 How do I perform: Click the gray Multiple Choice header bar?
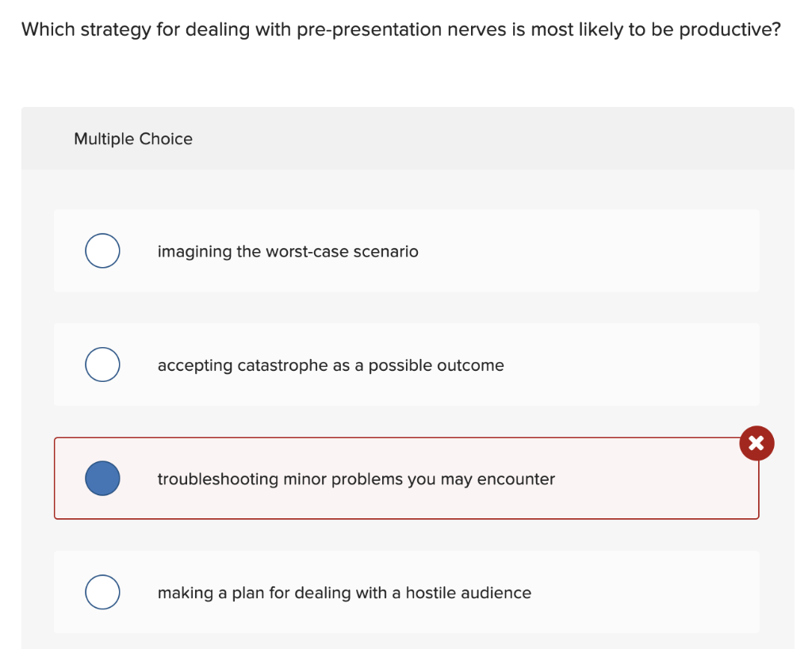click(x=406, y=138)
